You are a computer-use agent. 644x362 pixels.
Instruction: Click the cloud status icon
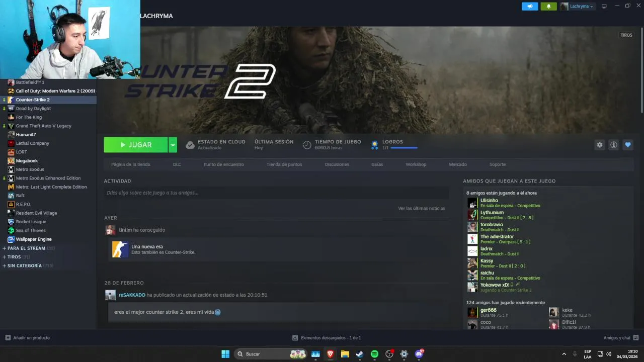(190, 145)
